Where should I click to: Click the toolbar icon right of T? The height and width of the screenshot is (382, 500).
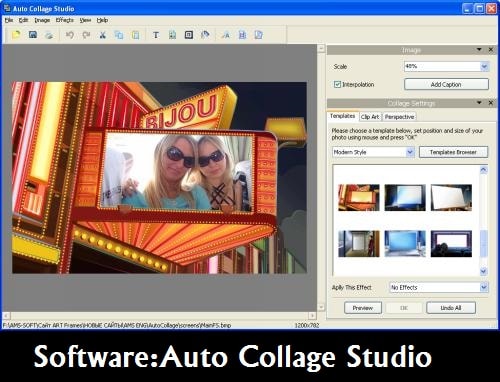[x=172, y=35]
